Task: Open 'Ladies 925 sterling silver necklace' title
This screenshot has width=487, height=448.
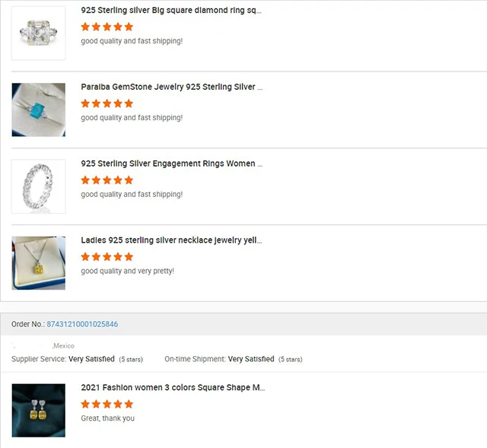Action: pos(171,240)
